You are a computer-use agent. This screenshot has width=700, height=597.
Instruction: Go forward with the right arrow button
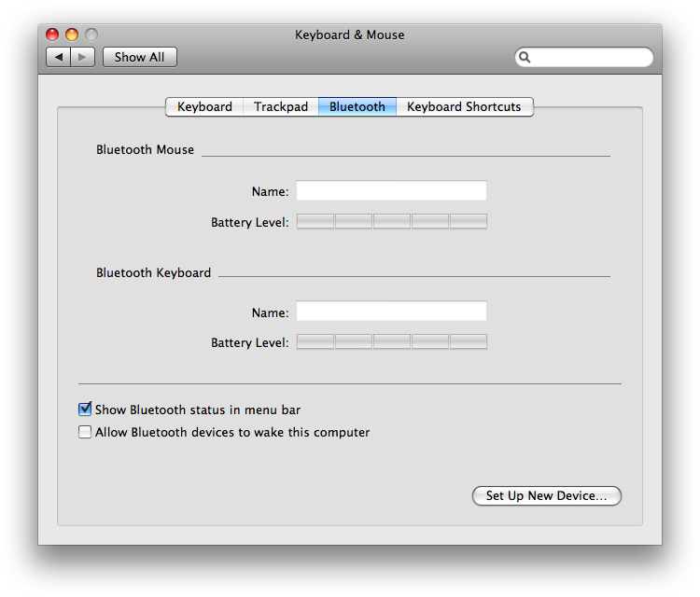(x=82, y=57)
